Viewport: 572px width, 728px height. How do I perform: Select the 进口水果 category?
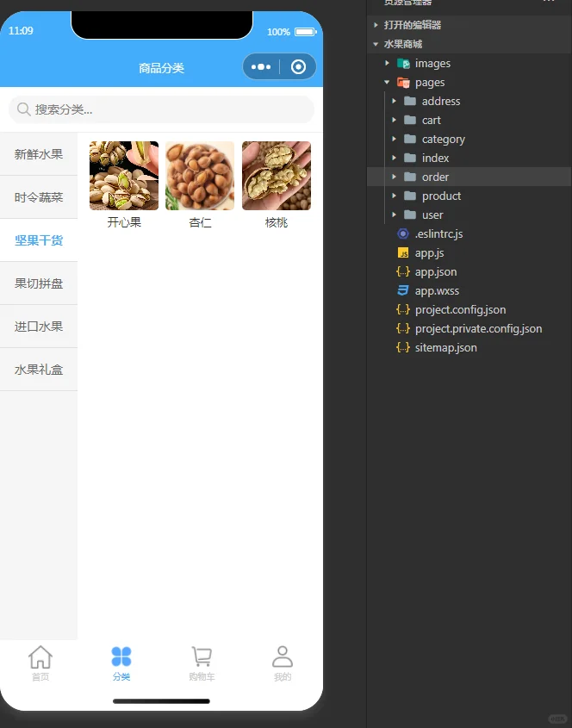tap(39, 327)
